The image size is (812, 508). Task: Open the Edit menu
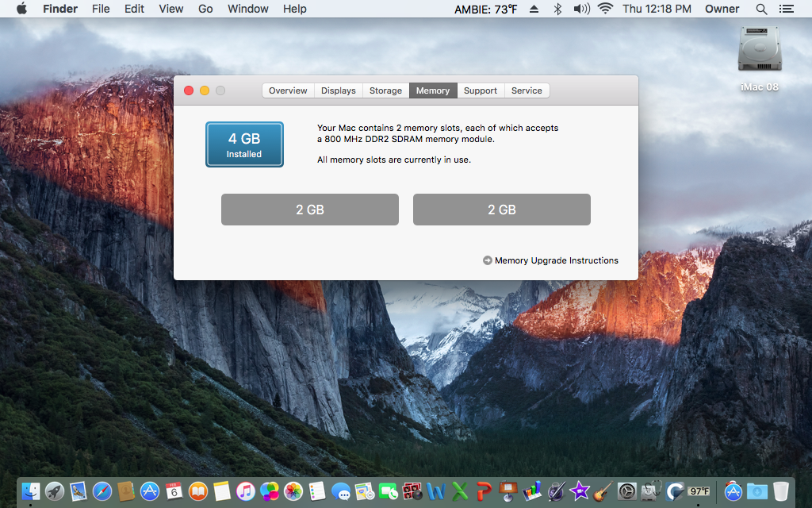pyautogui.click(x=134, y=9)
